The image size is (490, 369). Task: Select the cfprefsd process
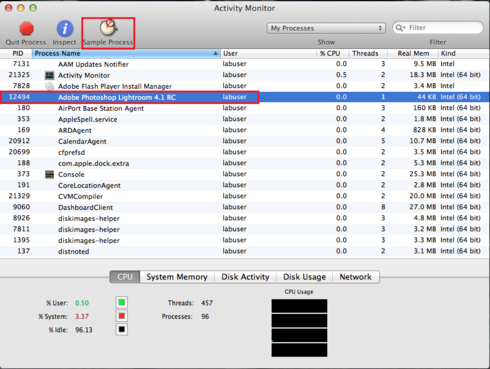point(245,152)
